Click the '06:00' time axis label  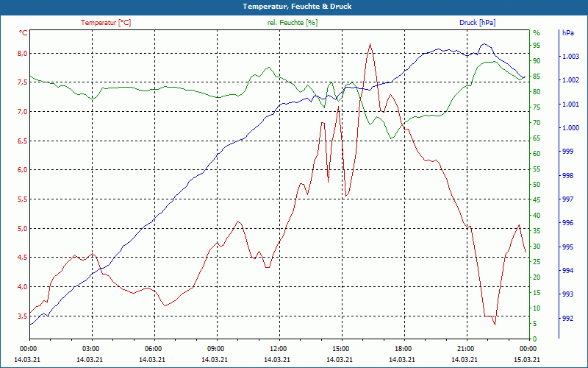coord(153,349)
